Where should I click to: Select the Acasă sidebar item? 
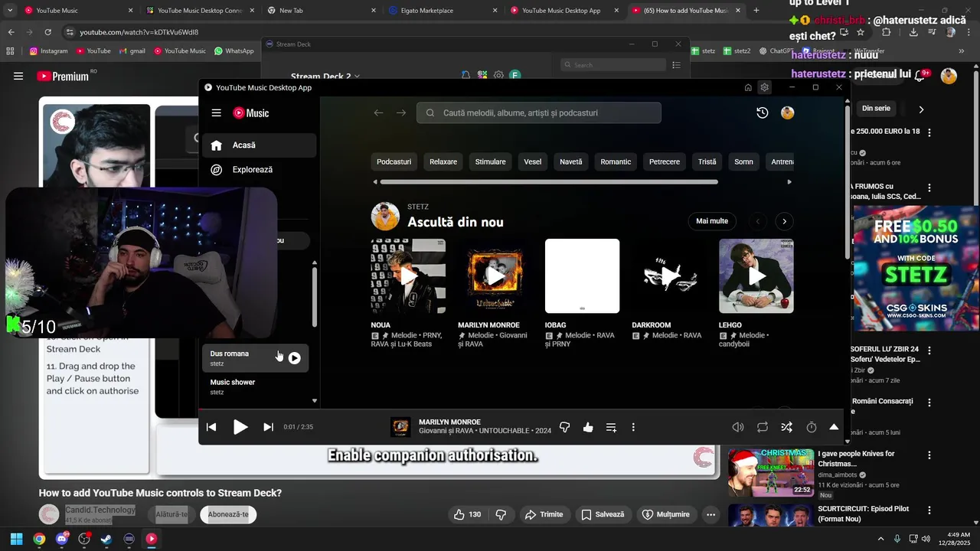(x=259, y=145)
